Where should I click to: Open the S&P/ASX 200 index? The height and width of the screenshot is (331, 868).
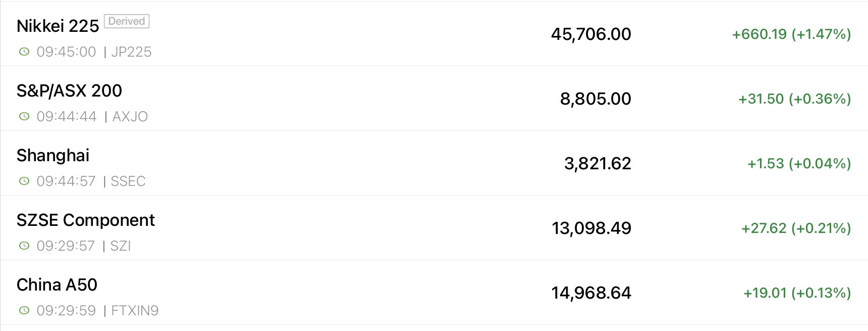(x=69, y=91)
